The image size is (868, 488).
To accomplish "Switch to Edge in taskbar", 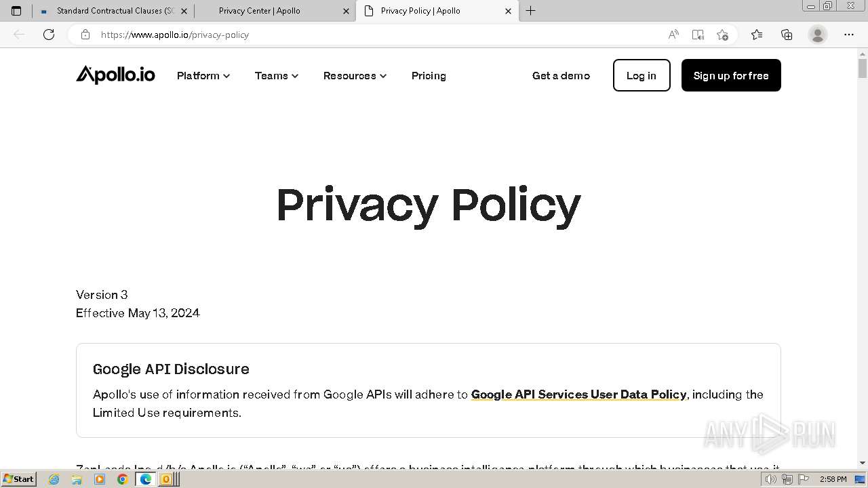I will 145,479.
